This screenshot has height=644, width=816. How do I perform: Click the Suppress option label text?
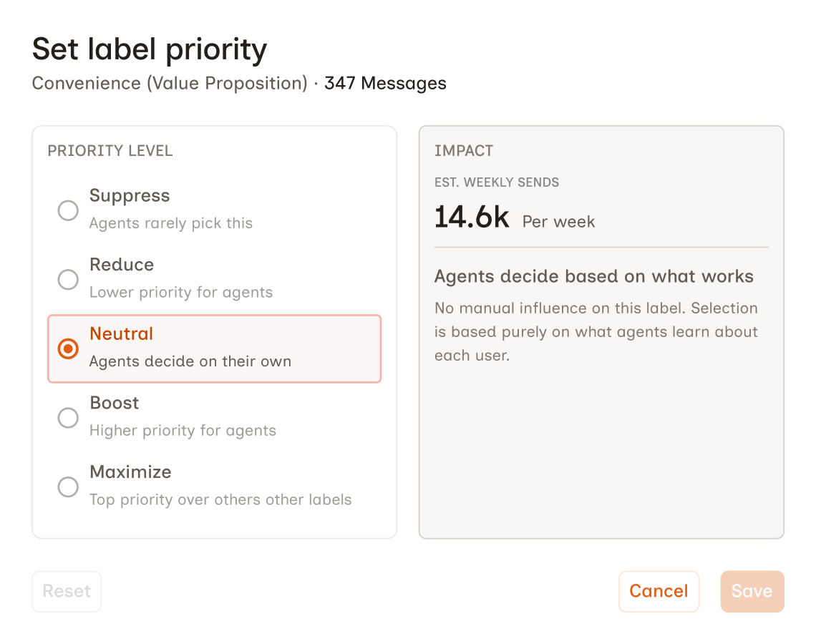[x=129, y=195]
